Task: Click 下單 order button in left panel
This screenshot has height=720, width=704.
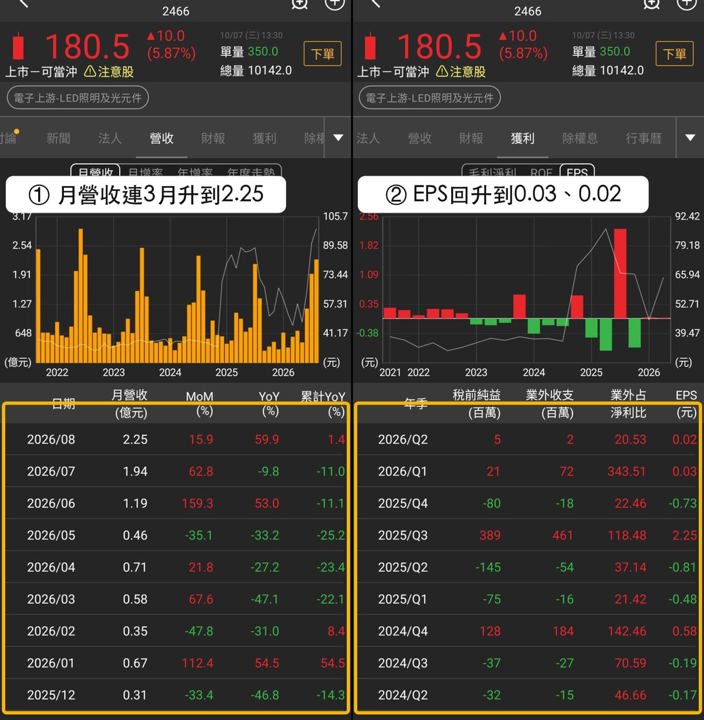Action: [322, 54]
